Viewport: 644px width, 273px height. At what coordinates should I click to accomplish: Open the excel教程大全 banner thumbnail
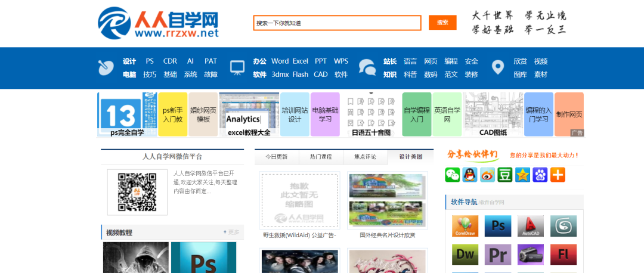(249, 114)
